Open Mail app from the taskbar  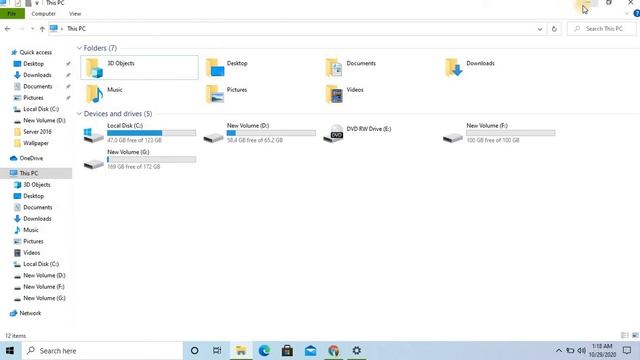coord(311,351)
